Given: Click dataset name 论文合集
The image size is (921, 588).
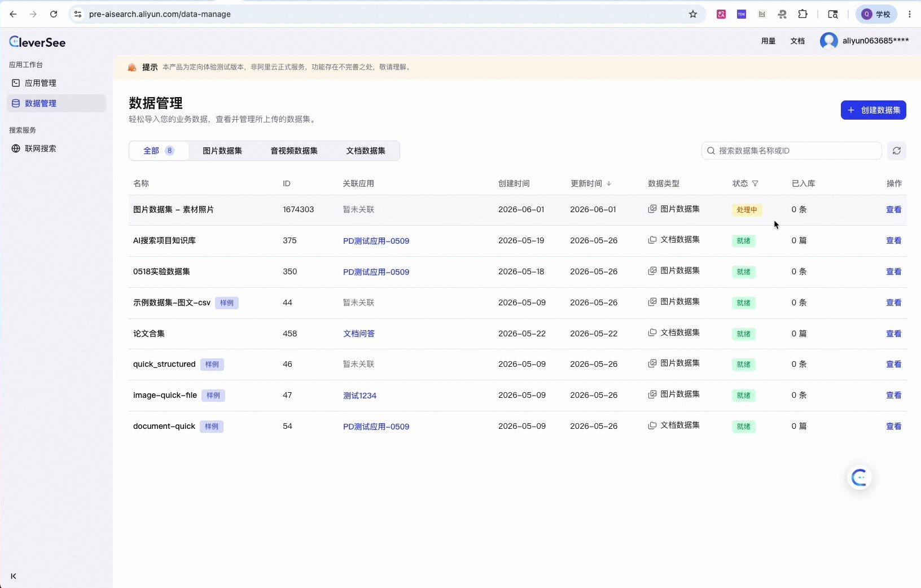Looking at the screenshot, I should pyautogui.click(x=149, y=334).
